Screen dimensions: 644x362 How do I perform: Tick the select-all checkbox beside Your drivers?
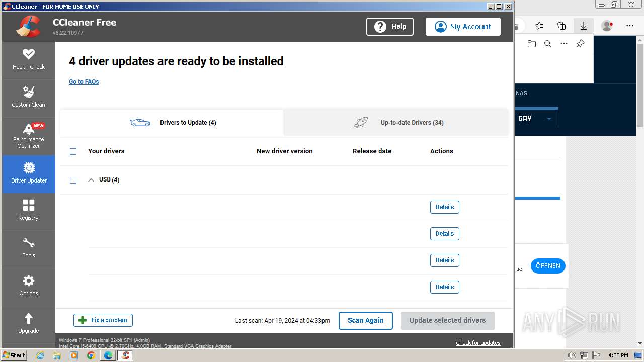73,151
